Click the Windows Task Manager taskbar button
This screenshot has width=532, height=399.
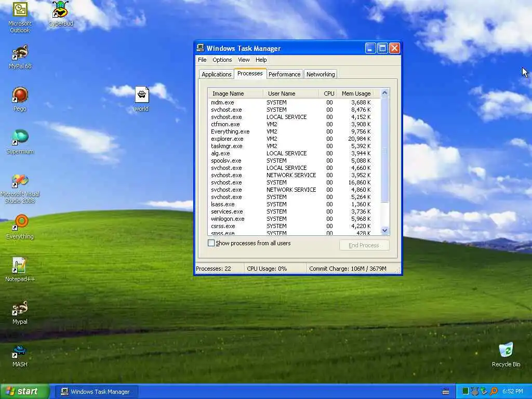[96, 392]
